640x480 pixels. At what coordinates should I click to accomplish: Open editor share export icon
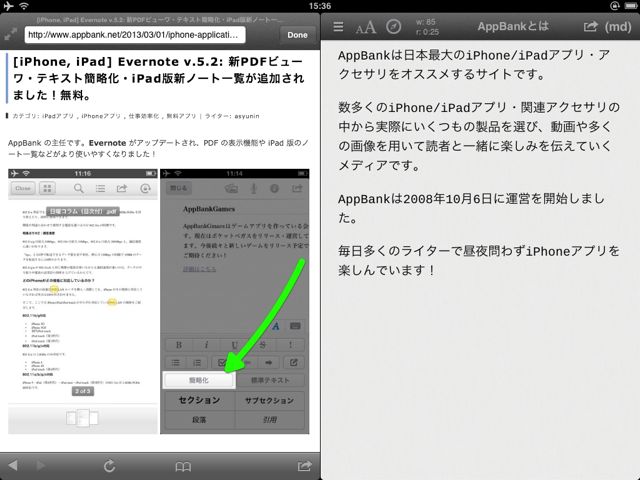590,27
